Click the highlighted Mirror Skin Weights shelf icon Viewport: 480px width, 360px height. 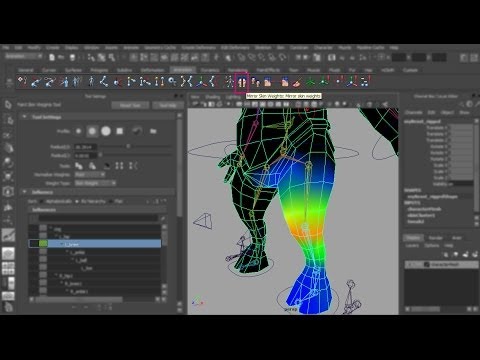pyautogui.click(x=242, y=81)
